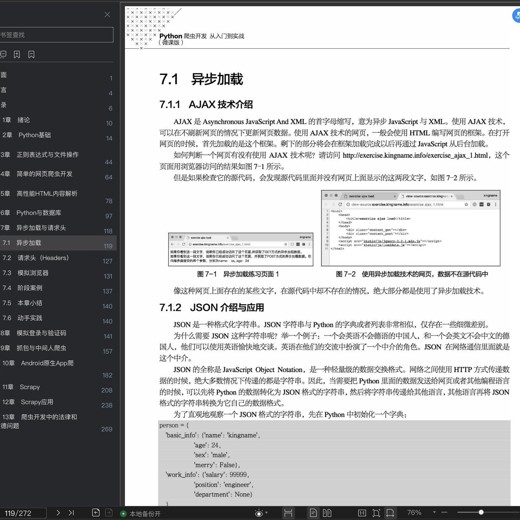The image size is (520, 520).
Task: Click the third bookmark icon above the outline
Action: (31, 54)
